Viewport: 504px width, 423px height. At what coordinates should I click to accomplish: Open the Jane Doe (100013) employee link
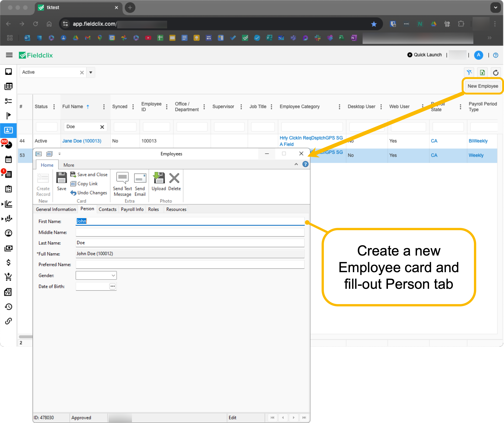click(82, 141)
